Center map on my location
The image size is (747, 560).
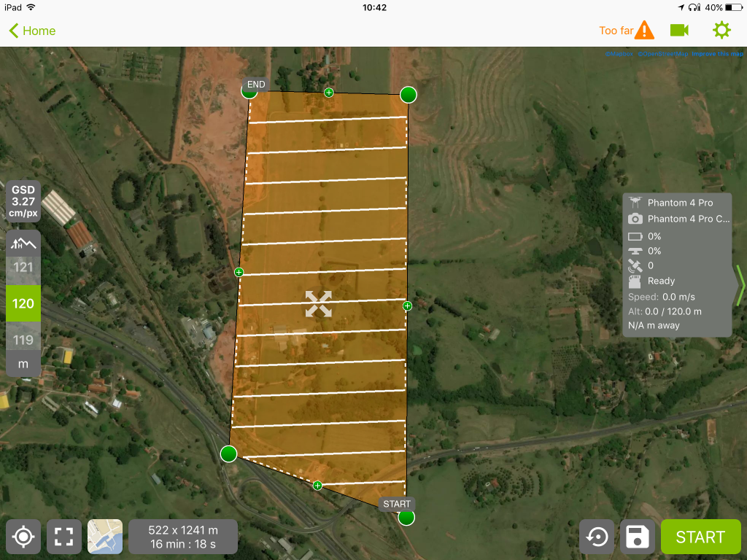click(x=23, y=537)
